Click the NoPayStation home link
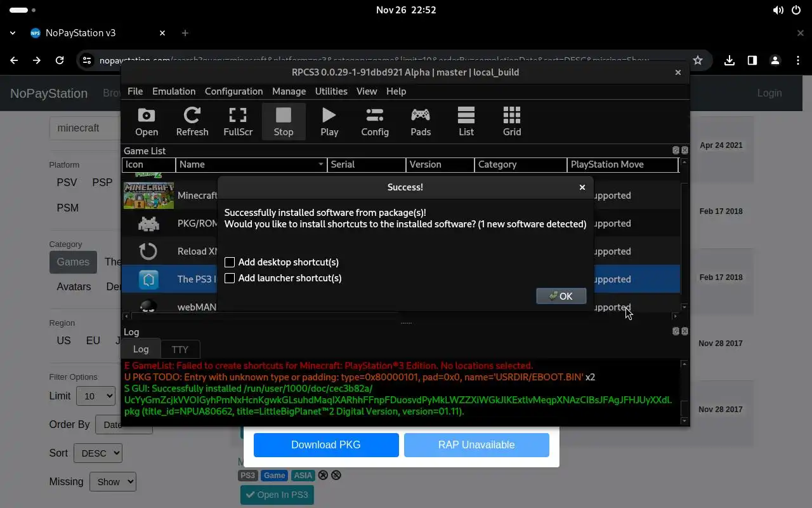The height and width of the screenshot is (508, 812). [49, 93]
